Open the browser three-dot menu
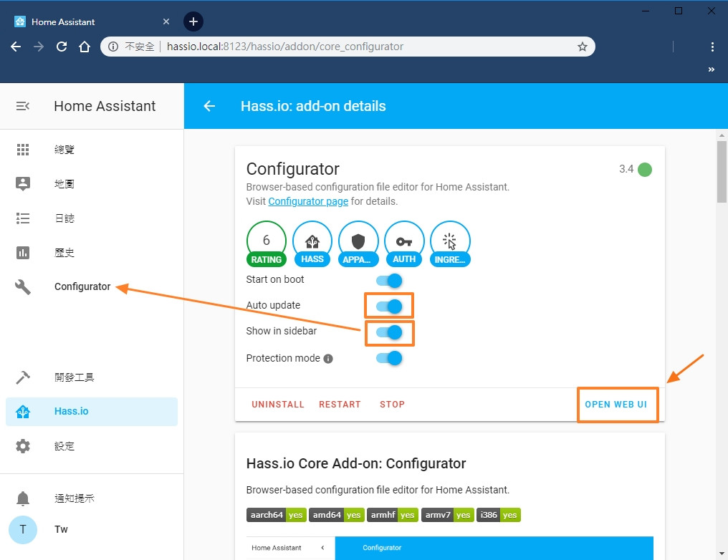Image resolution: width=728 pixels, height=560 pixels. pyautogui.click(x=712, y=47)
